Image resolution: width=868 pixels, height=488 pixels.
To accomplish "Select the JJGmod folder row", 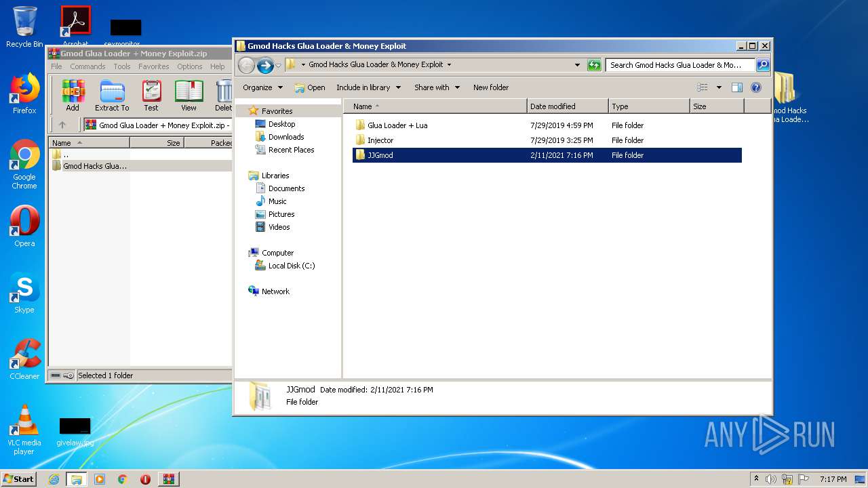I will pyautogui.click(x=547, y=155).
